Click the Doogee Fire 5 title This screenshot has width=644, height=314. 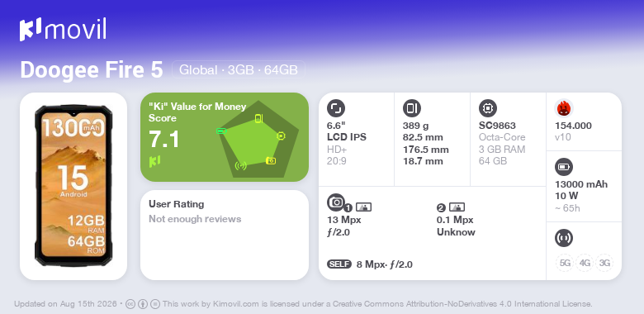pyautogui.click(x=92, y=70)
